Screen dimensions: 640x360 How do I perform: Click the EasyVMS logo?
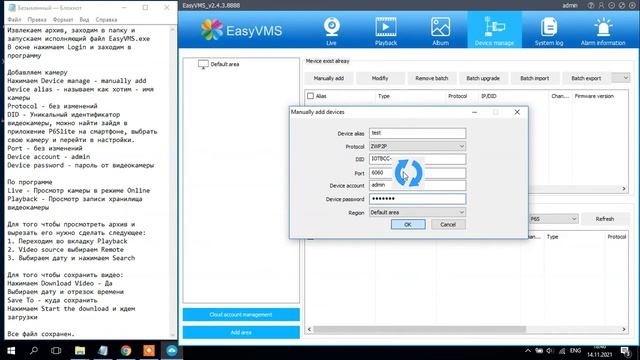[241, 30]
